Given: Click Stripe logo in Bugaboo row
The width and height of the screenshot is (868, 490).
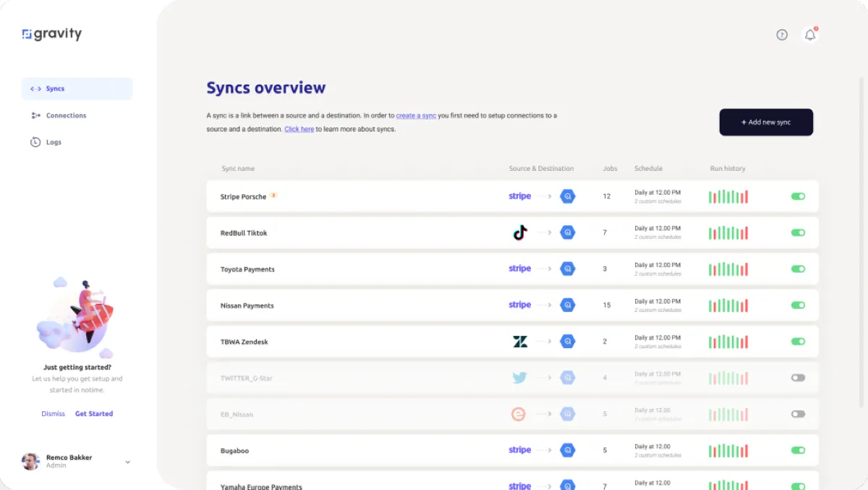Looking at the screenshot, I should click(x=520, y=450).
